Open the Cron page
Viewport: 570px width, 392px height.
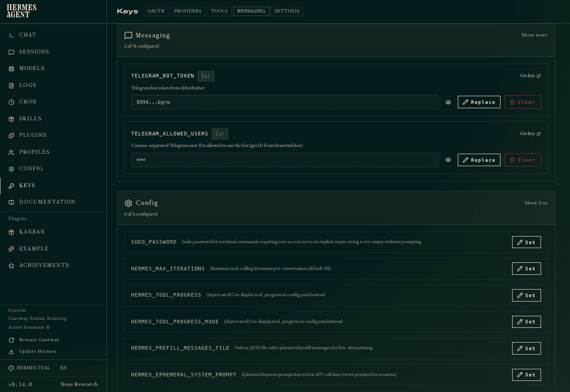point(53,102)
